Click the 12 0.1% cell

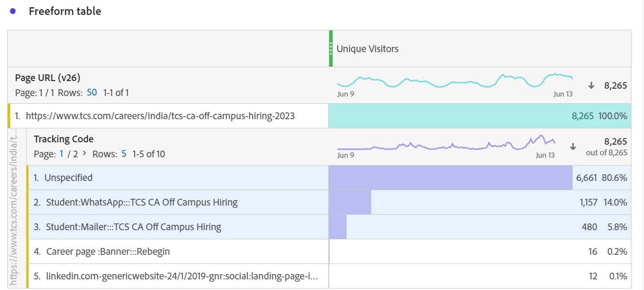point(480,276)
